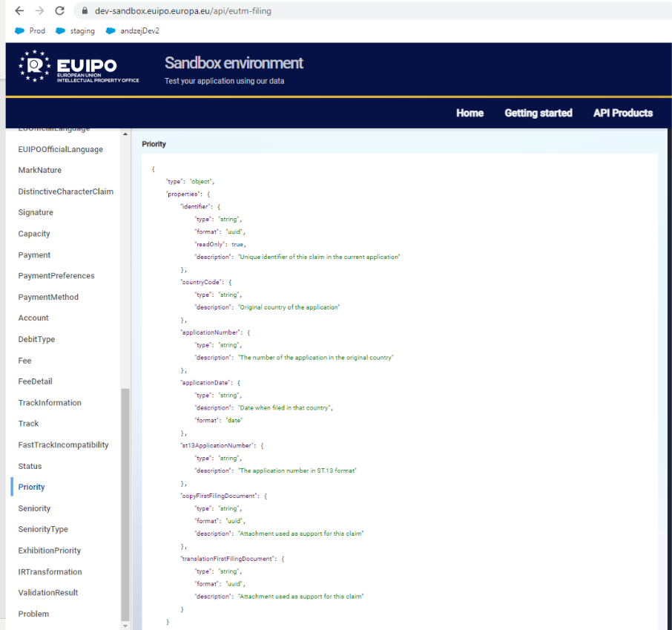Click the sidebar vertical scrollbar thumb
The image size is (672, 630).
(125, 505)
